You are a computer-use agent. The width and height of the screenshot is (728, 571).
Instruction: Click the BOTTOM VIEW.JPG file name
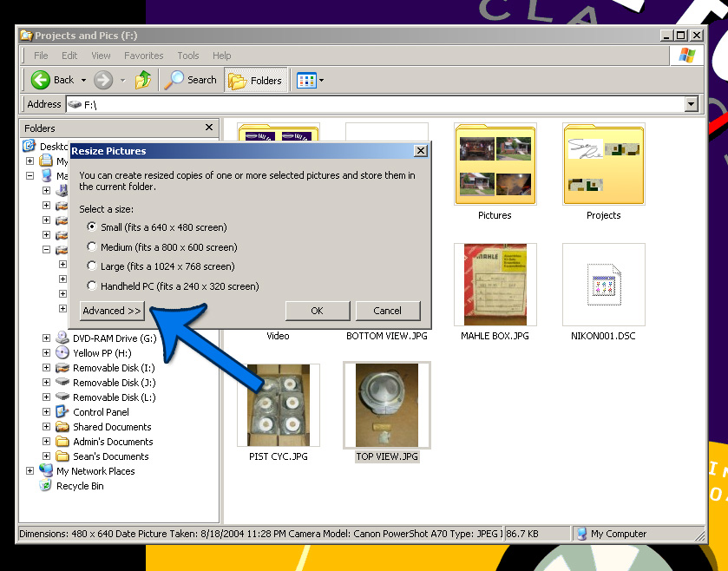(x=387, y=336)
